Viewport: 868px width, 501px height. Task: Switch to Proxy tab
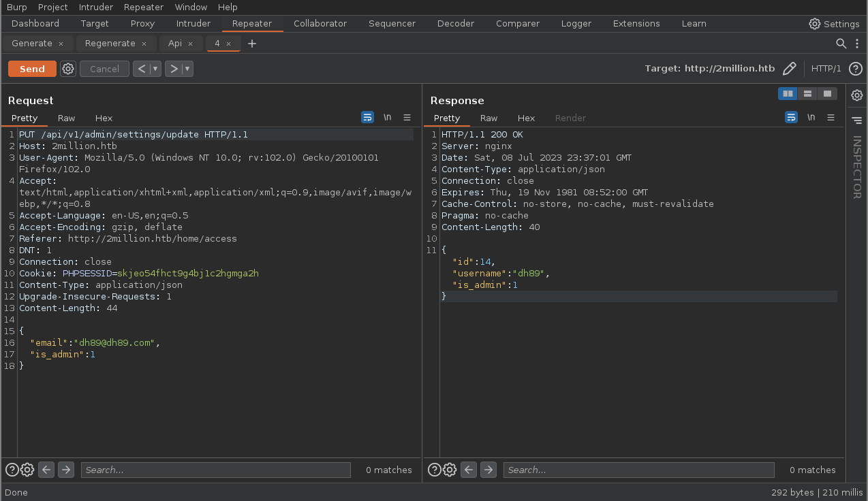pyautogui.click(x=142, y=23)
